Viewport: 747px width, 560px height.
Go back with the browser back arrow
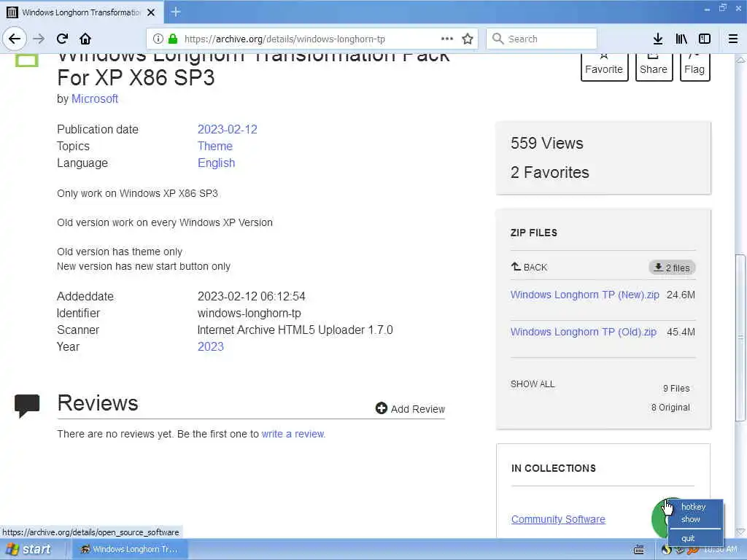pos(15,39)
